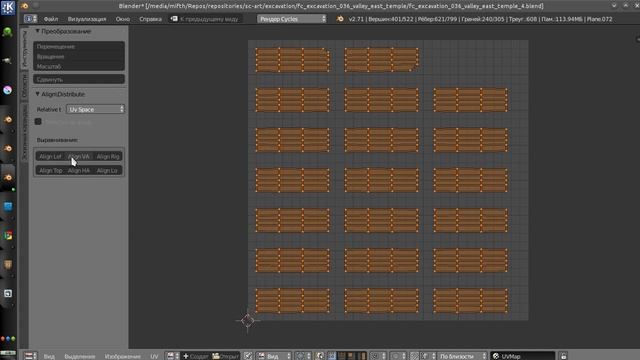The width and height of the screenshot is (640, 360).
Task: Click the UVMap texture icon in bottom header
Action: pos(496,356)
